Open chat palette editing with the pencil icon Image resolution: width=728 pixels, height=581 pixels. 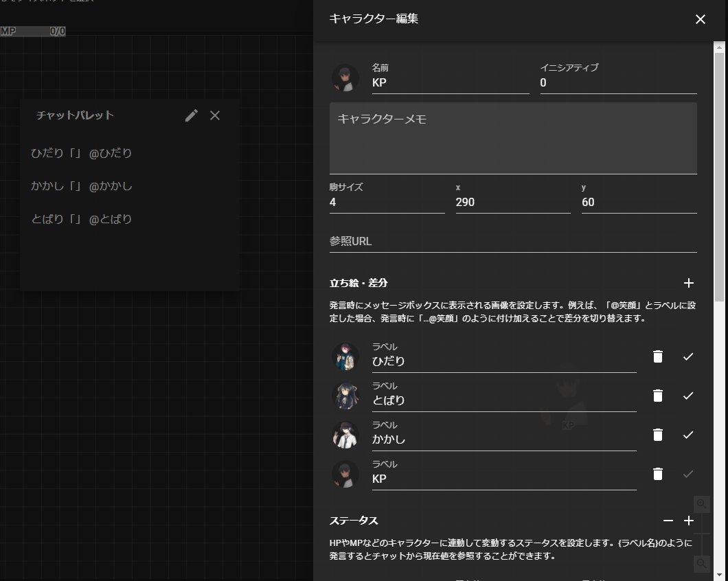click(191, 115)
